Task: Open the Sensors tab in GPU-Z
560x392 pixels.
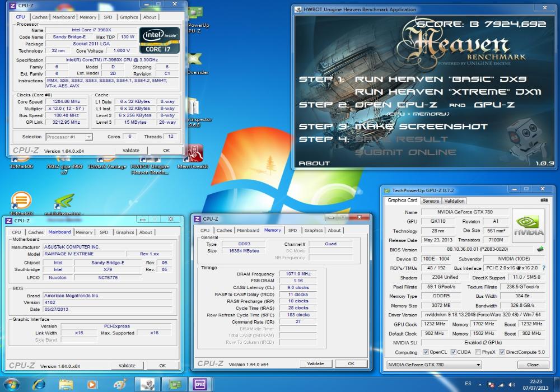Action: pos(431,200)
